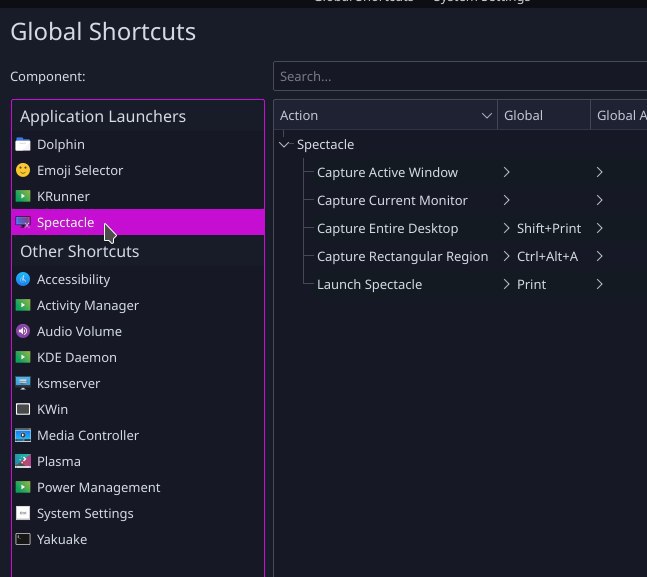Expand Global Alternate for Launch Spectacle
The height and width of the screenshot is (577, 647).
(600, 284)
